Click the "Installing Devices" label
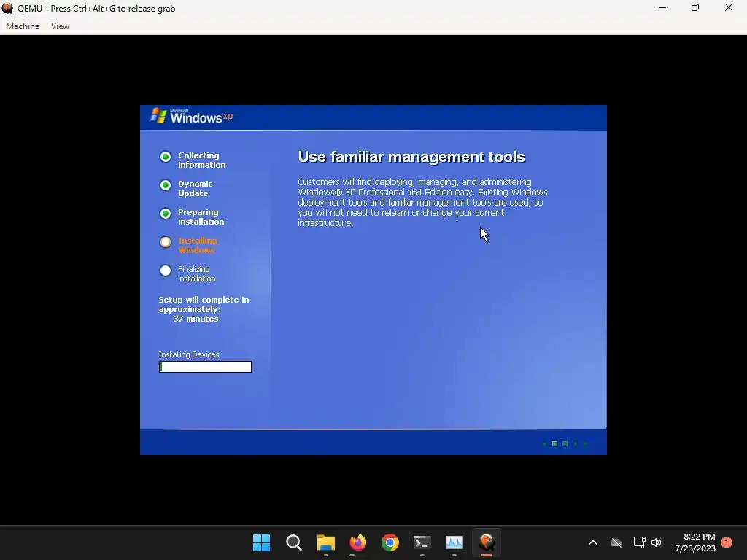The image size is (747, 560). click(189, 355)
